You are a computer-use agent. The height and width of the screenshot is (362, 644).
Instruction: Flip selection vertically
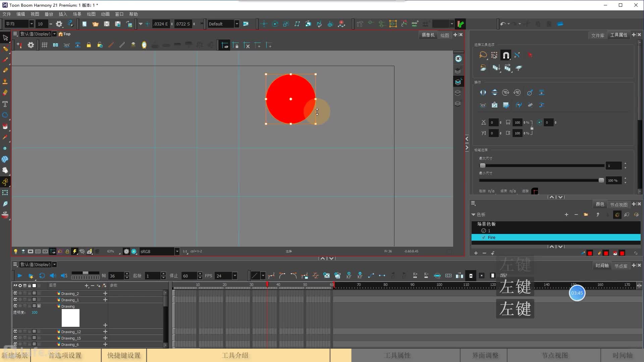(x=494, y=93)
